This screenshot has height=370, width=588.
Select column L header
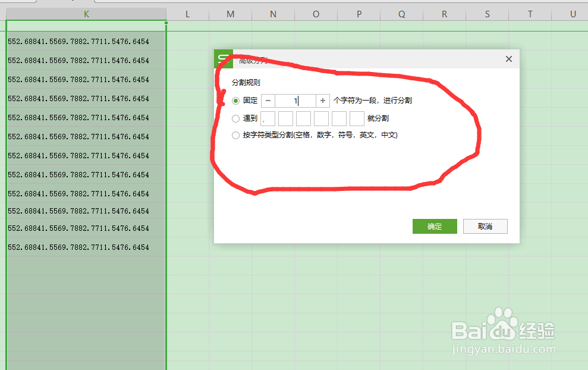pyautogui.click(x=187, y=14)
